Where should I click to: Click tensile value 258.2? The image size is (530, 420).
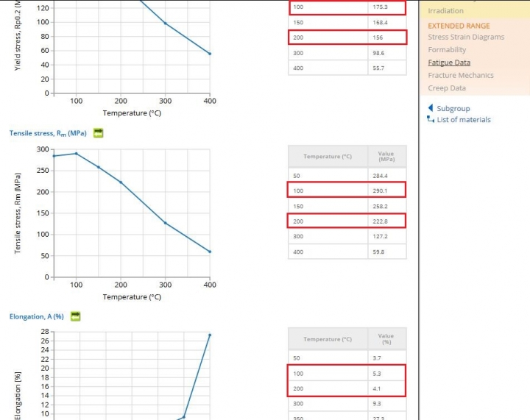click(x=381, y=206)
